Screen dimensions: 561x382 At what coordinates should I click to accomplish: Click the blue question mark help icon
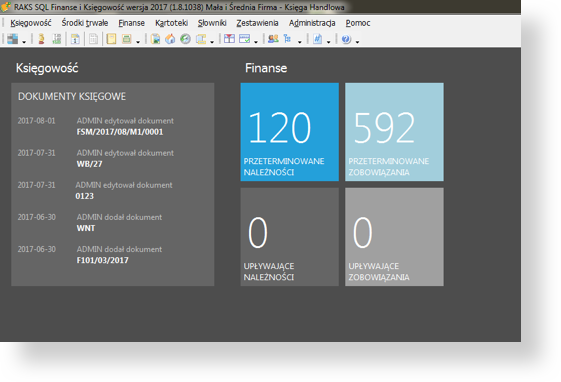click(x=346, y=39)
